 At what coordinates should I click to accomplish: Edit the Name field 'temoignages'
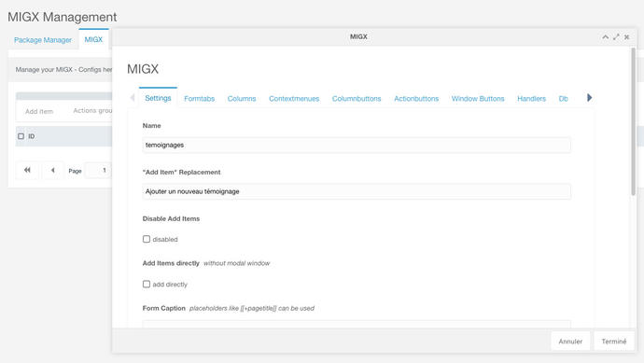pos(357,145)
